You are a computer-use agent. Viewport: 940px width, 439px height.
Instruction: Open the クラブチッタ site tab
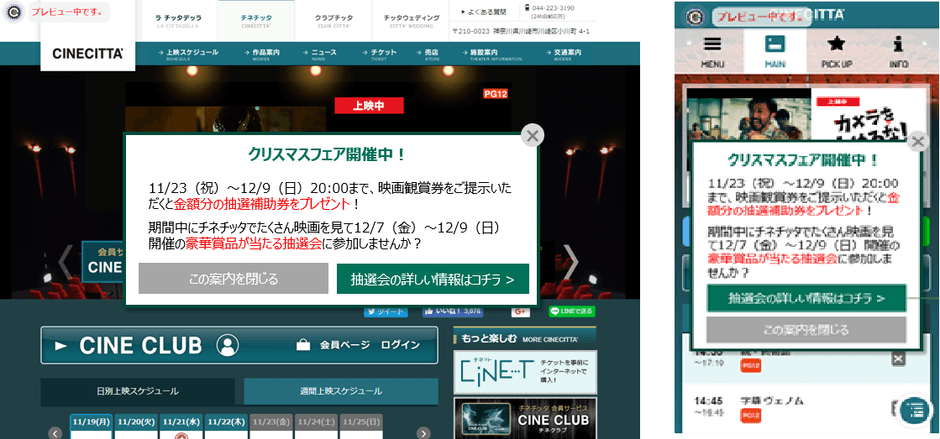pyautogui.click(x=333, y=21)
